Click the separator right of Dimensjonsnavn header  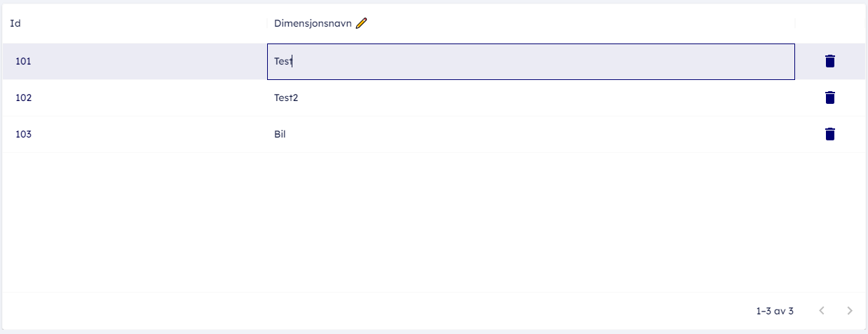(x=795, y=23)
